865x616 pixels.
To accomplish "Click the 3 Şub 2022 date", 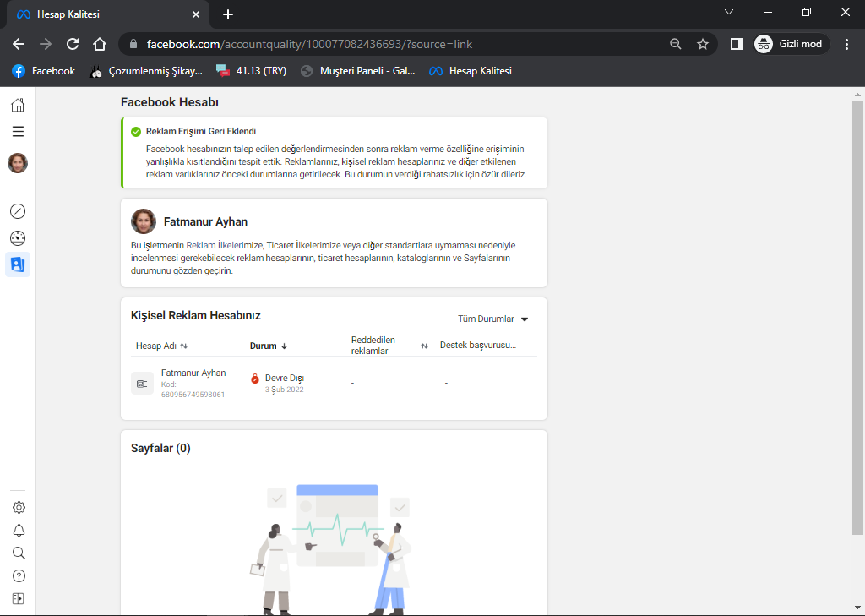I will coord(284,390).
